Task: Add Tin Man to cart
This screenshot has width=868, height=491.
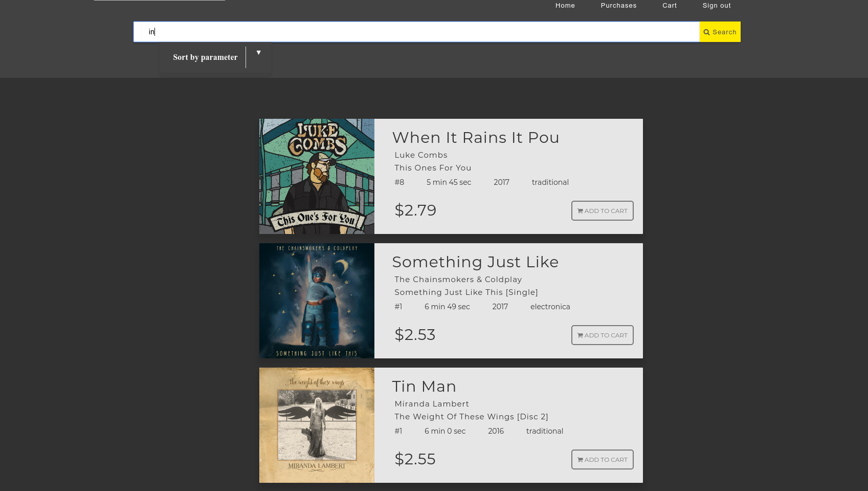Action: point(602,460)
